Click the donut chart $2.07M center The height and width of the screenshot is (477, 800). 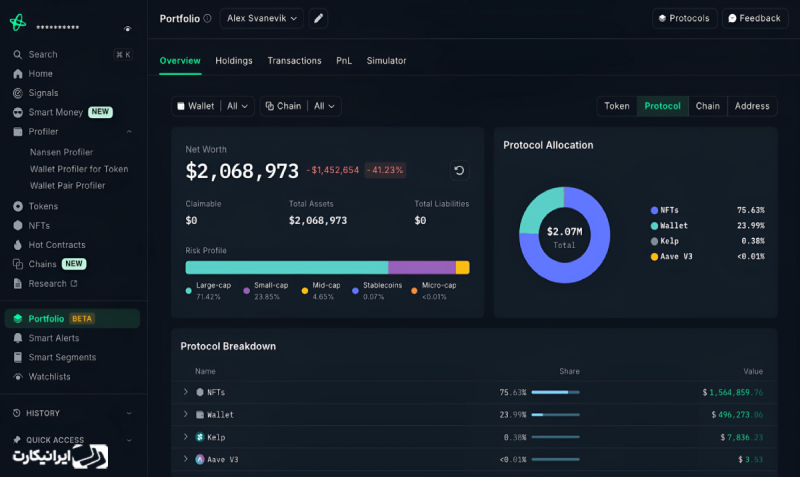564,237
